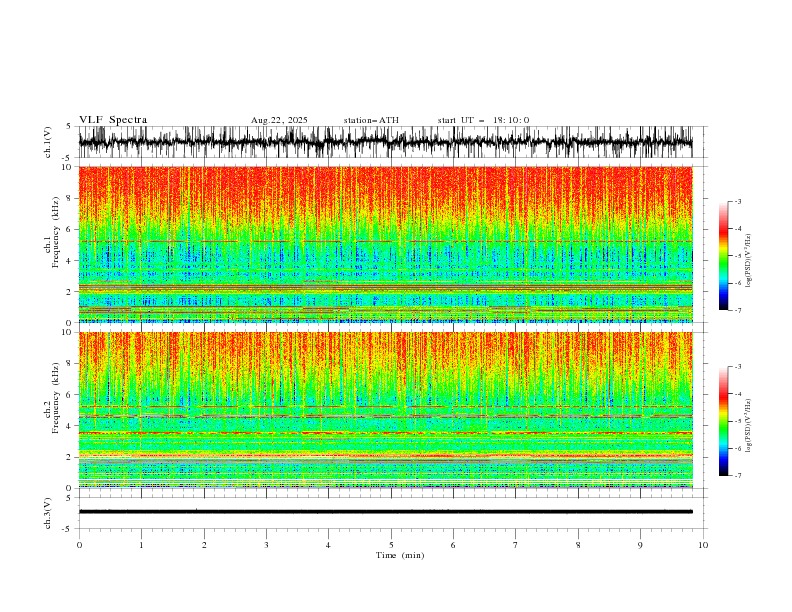Click the time axis tick label '8'
Viewport: 792px width, 612px height.
[578, 545]
